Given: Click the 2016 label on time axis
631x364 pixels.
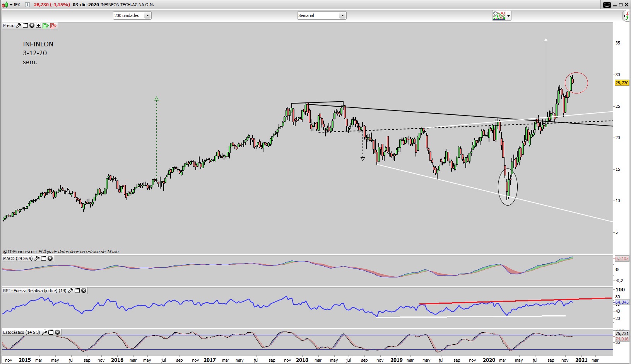Looking at the screenshot, I should coord(117,360).
